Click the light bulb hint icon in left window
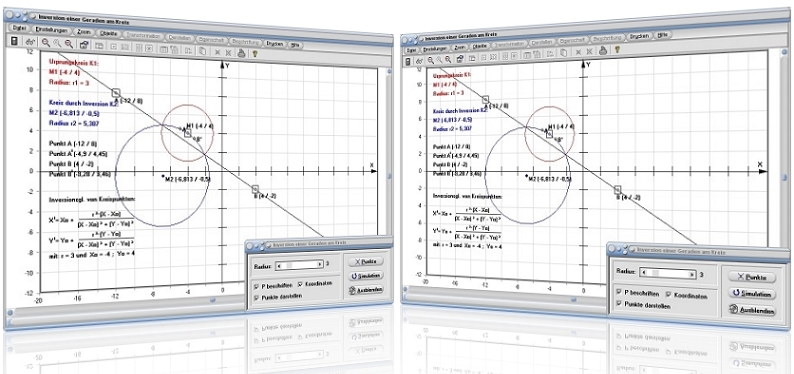The height and width of the screenshot is (374, 794). click(255, 53)
